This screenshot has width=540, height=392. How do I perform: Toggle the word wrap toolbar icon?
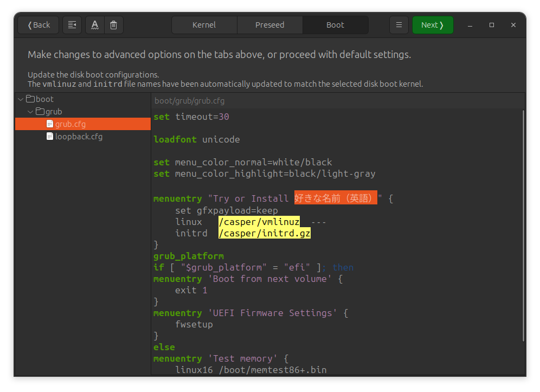click(x=72, y=24)
